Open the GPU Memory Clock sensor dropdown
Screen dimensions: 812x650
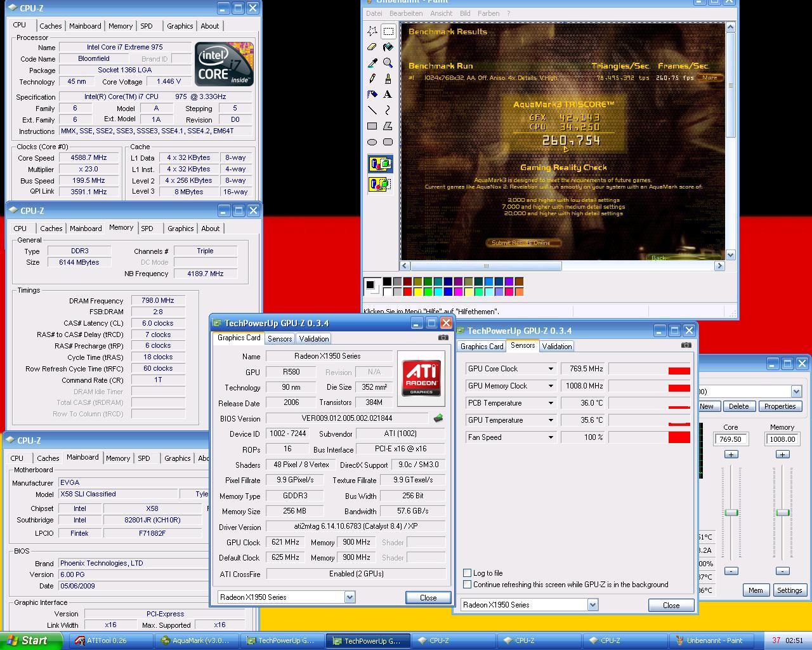pyautogui.click(x=551, y=386)
